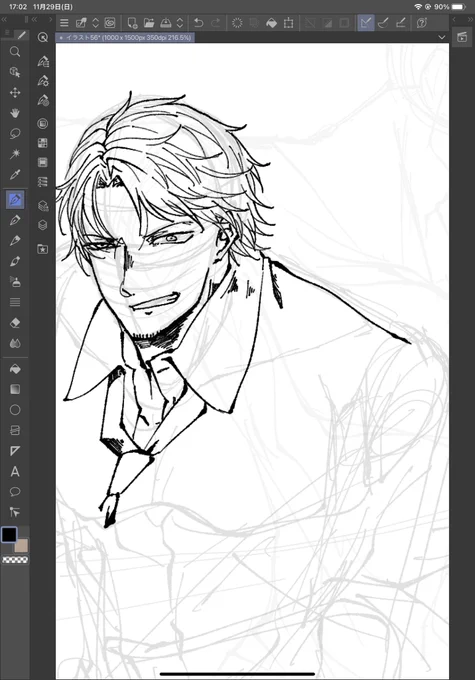Open the Tool Property palette icon
The width and height of the screenshot is (475, 680).
[43, 81]
